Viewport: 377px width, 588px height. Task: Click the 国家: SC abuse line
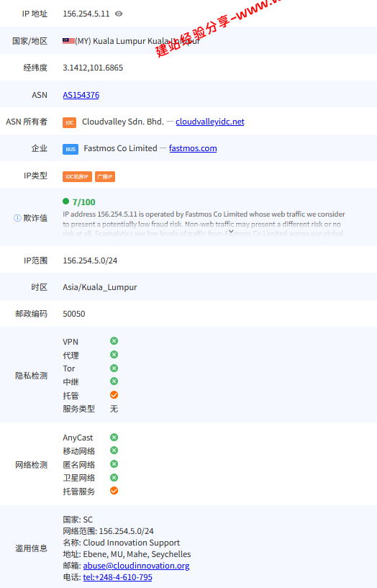tap(78, 520)
